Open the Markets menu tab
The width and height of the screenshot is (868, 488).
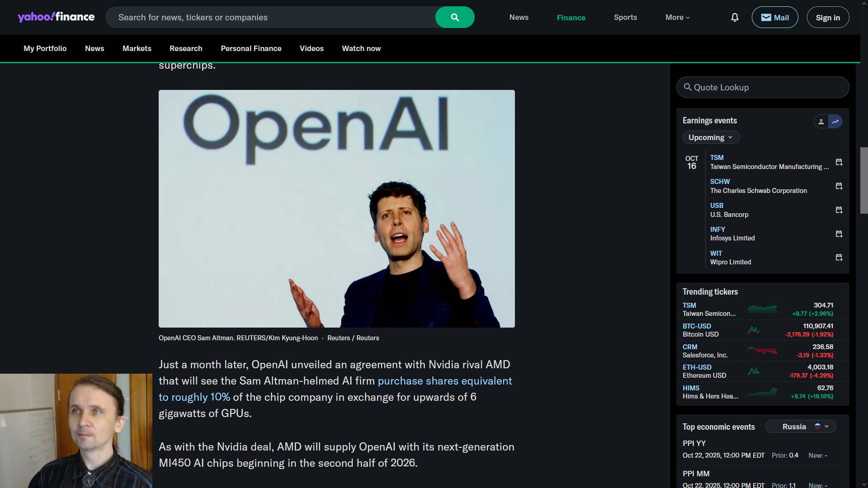point(137,48)
